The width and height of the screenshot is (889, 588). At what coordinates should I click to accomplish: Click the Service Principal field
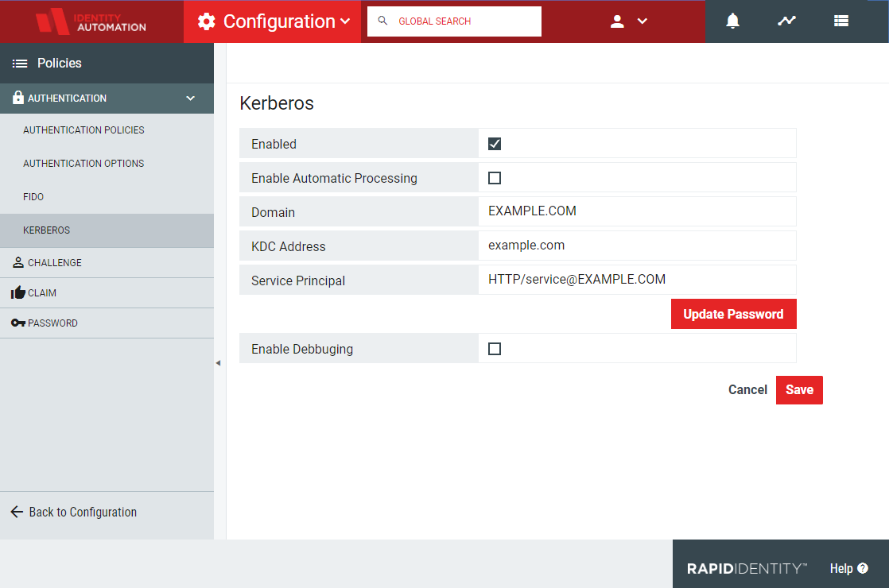coord(637,280)
